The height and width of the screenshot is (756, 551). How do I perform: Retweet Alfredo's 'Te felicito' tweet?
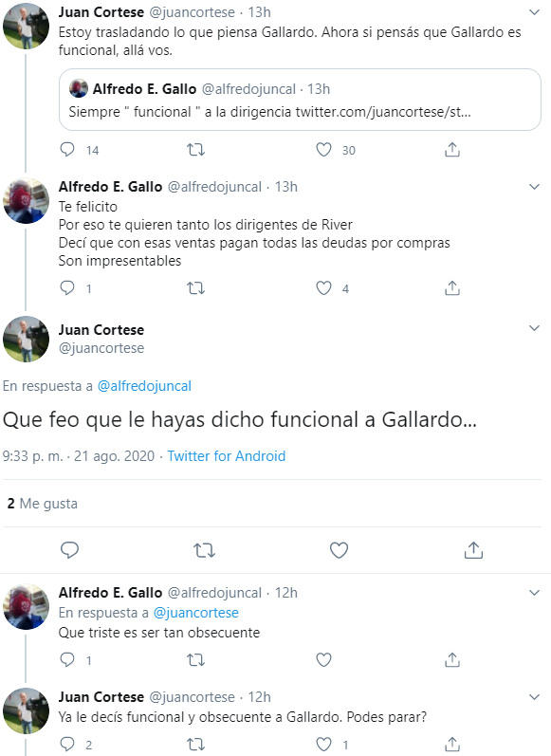(195, 288)
